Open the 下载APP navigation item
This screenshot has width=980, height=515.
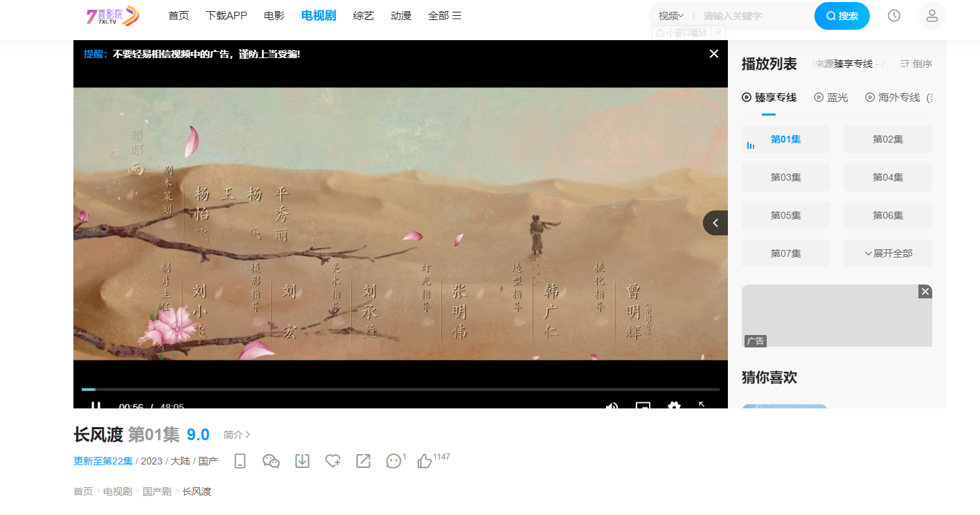tap(226, 16)
